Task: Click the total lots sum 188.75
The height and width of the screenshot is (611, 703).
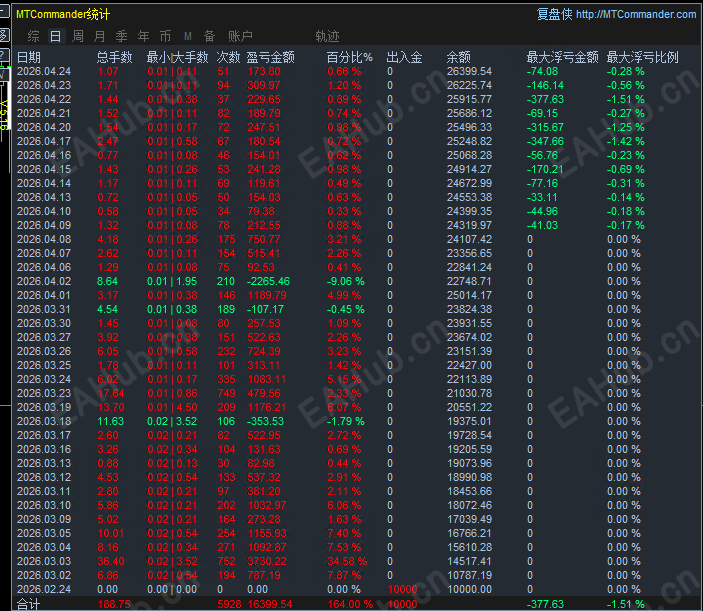Action: point(114,604)
